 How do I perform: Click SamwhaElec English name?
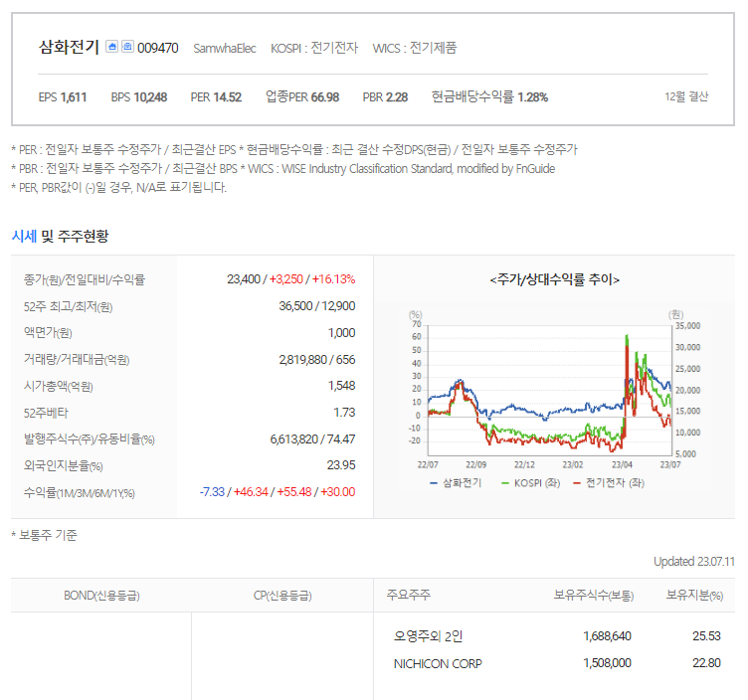tap(224, 48)
